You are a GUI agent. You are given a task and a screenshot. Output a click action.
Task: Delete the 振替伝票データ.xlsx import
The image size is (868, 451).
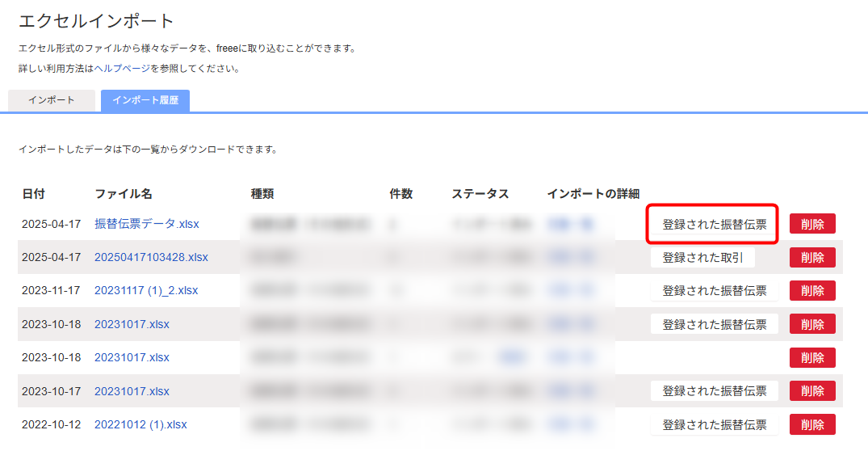pyautogui.click(x=812, y=224)
